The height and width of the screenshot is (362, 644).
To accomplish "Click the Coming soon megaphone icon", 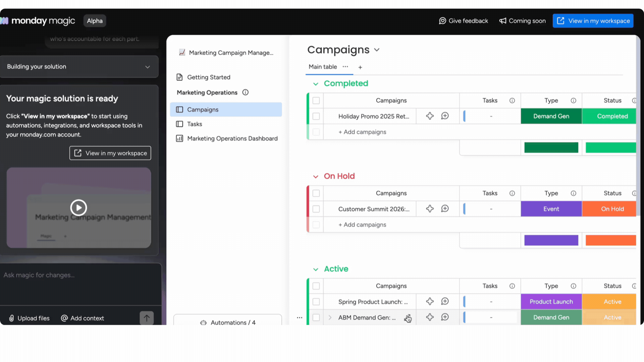I will point(502,21).
